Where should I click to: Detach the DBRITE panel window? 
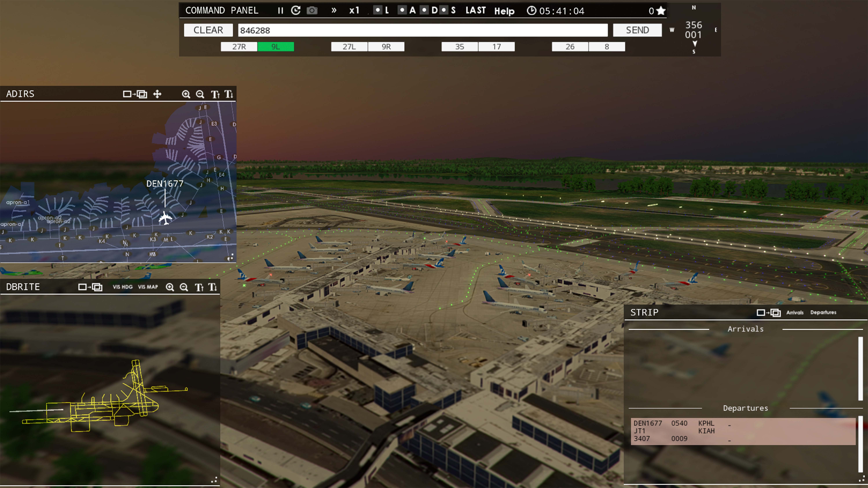pos(90,287)
